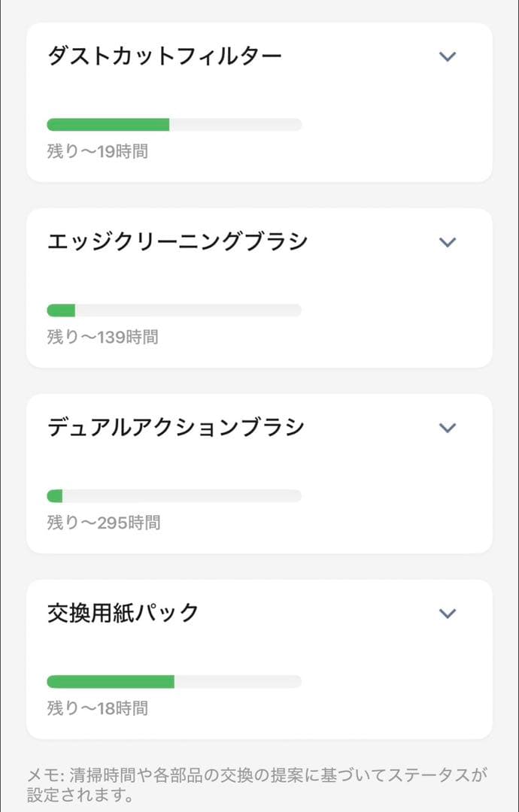Click the デュアルアクションブラシ card body
Screen dimensions: 519x812
(x=259, y=466)
